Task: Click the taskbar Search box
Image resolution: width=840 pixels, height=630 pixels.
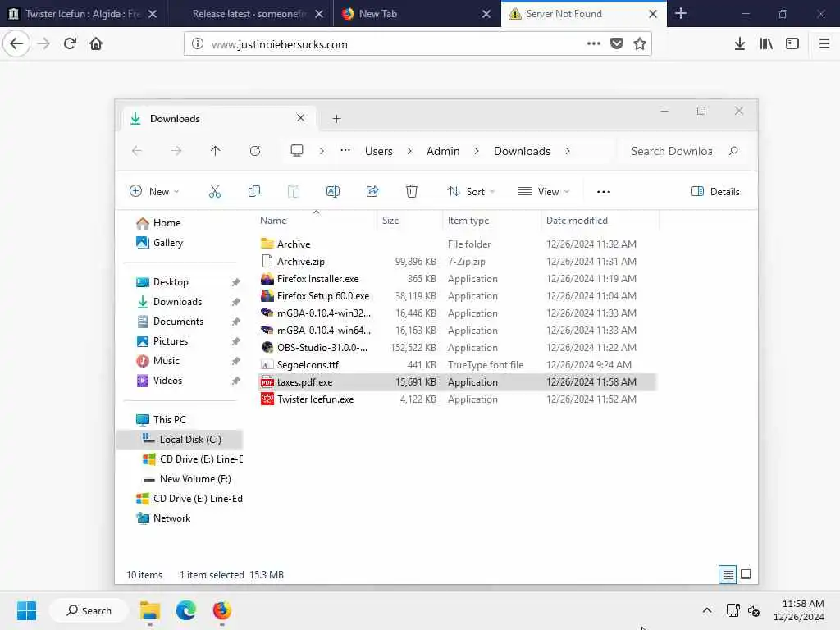Action: coord(89,610)
